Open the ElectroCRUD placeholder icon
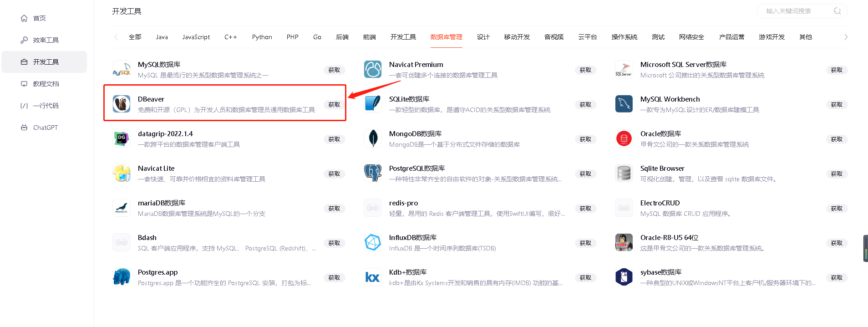Viewport: 868px width, 327px height. coord(624,208)
